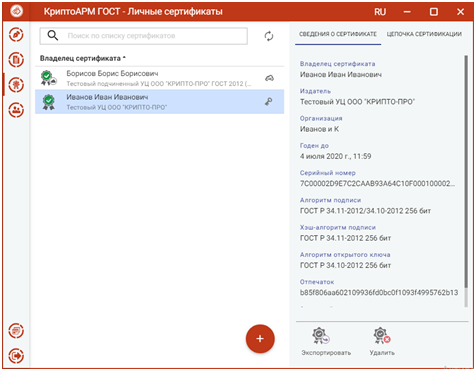Open the event log sidebar icon
This screenshot has height=371, width=476.
click(x=16, y=331)
